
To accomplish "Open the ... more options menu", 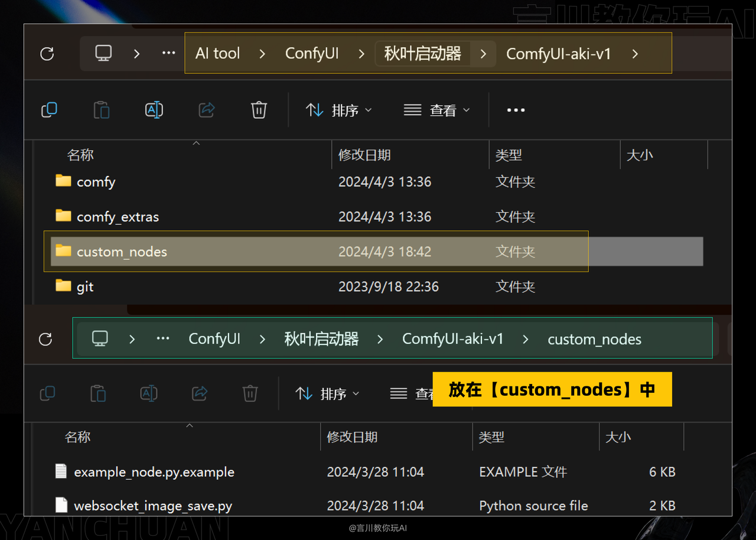I will click(515, 109).
